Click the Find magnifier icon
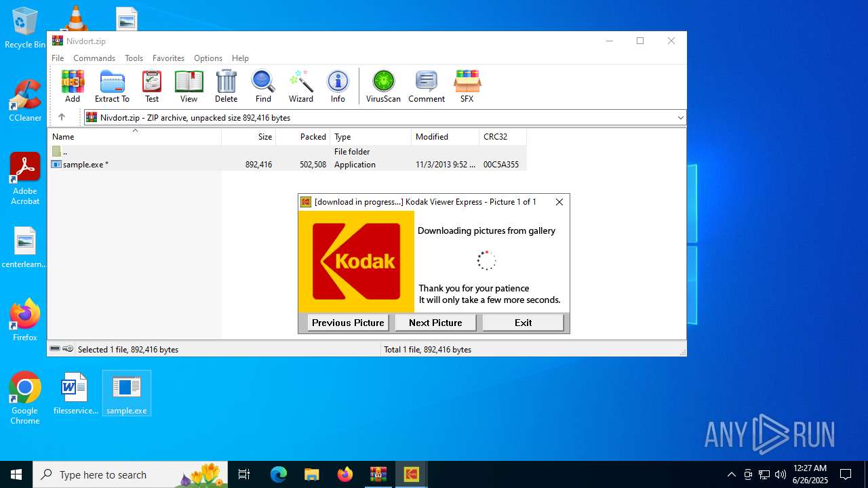 [x=263, y=86]
